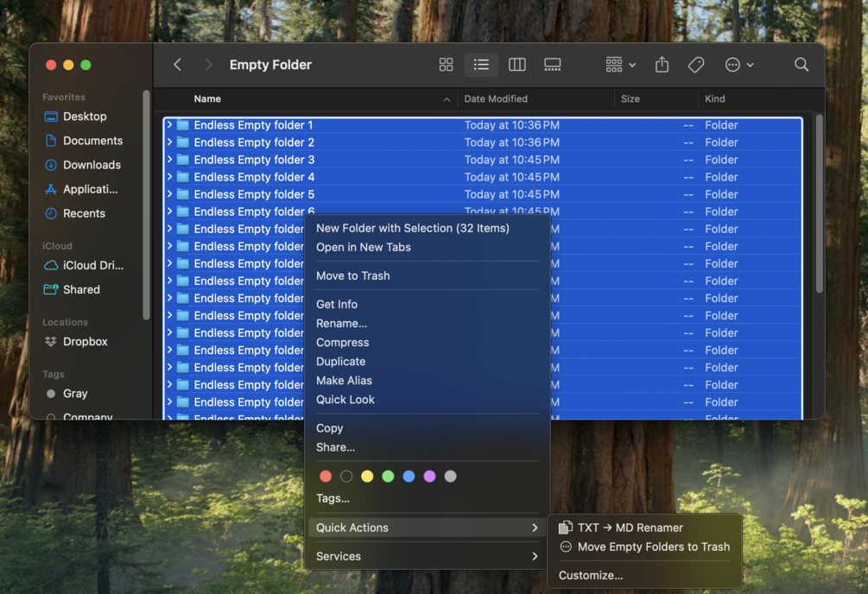Apply the red tag color swatch

point(325,476)
